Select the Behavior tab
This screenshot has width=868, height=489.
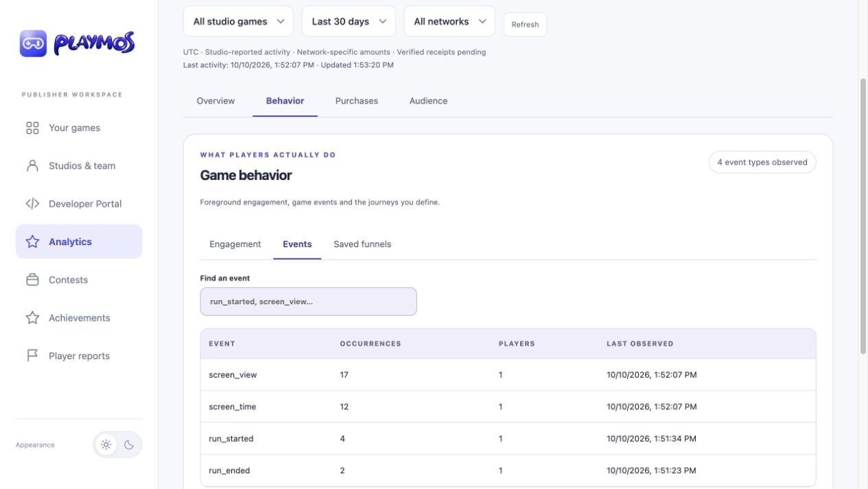point(285,101)
